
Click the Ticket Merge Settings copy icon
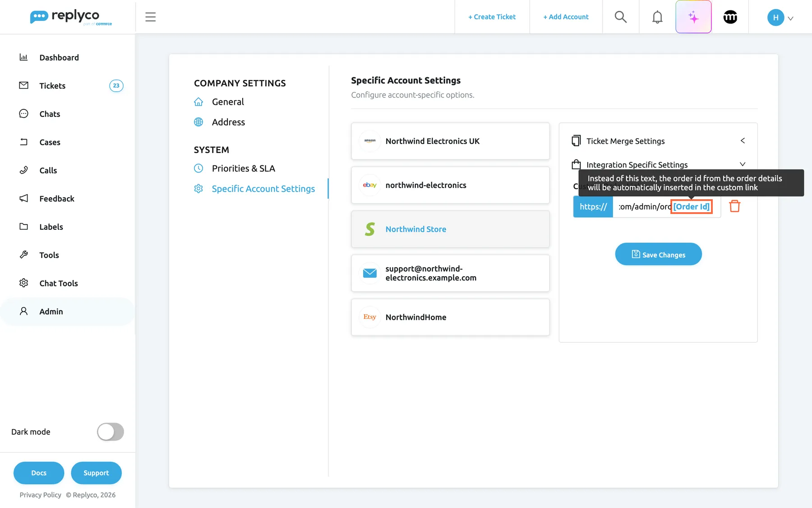[x=576, y=140]
